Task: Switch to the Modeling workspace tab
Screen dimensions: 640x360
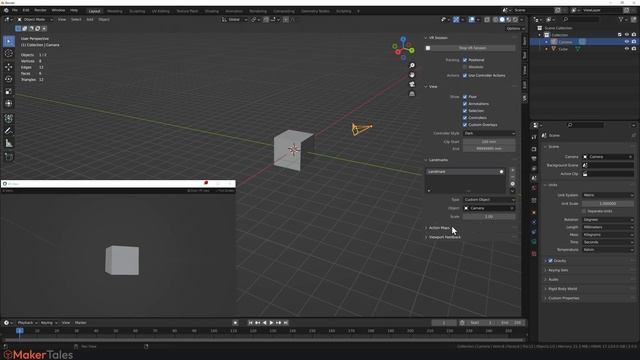Action: [115, 11]
